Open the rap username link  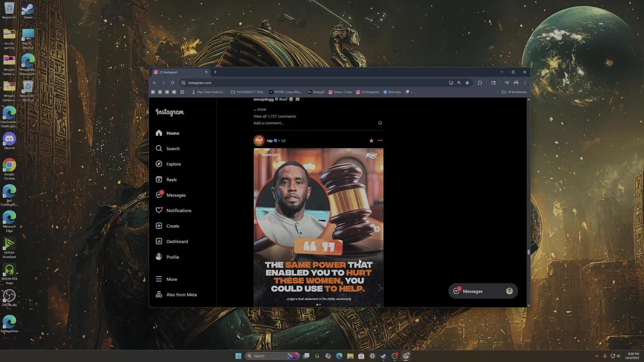click(x=270, y=141)
